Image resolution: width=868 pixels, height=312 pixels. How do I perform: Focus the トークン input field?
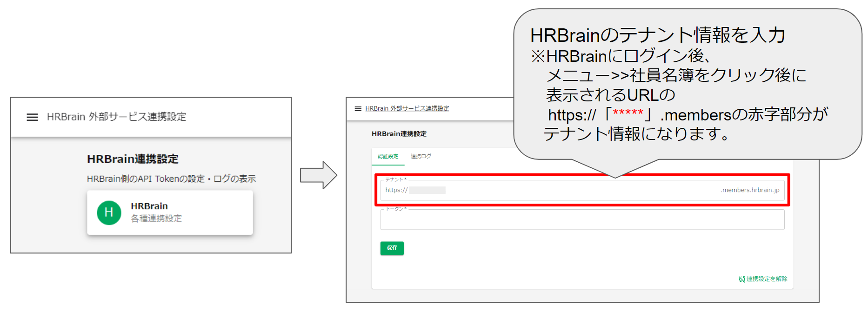[x=582, y=219]
